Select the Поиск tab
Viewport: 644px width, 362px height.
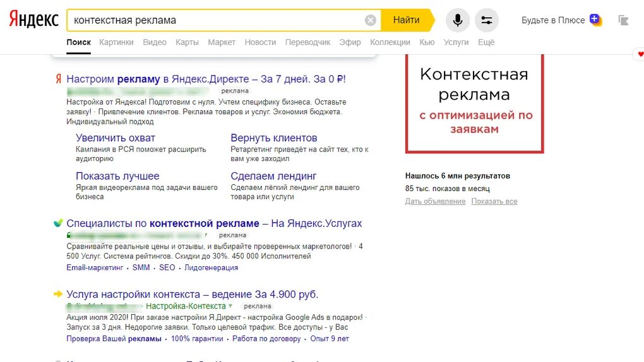point(78,42)
